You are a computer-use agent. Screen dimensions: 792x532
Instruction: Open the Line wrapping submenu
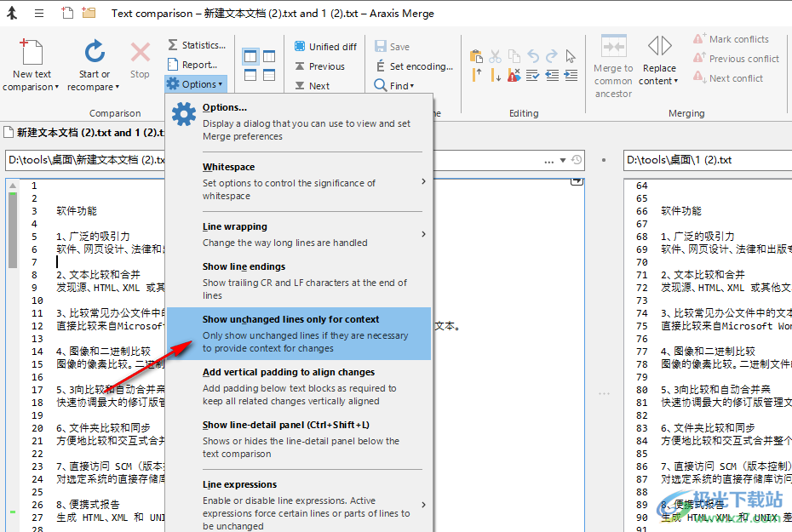pos(300,234)
